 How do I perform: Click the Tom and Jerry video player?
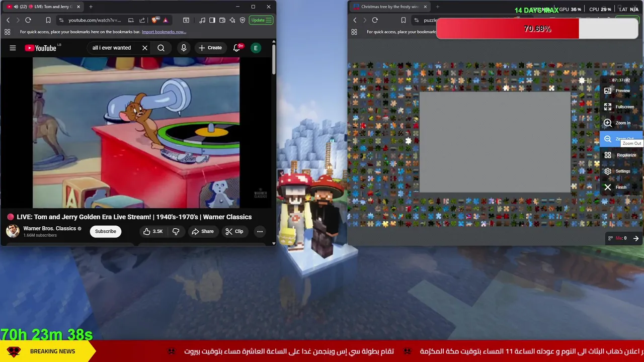tap(136, 132)
